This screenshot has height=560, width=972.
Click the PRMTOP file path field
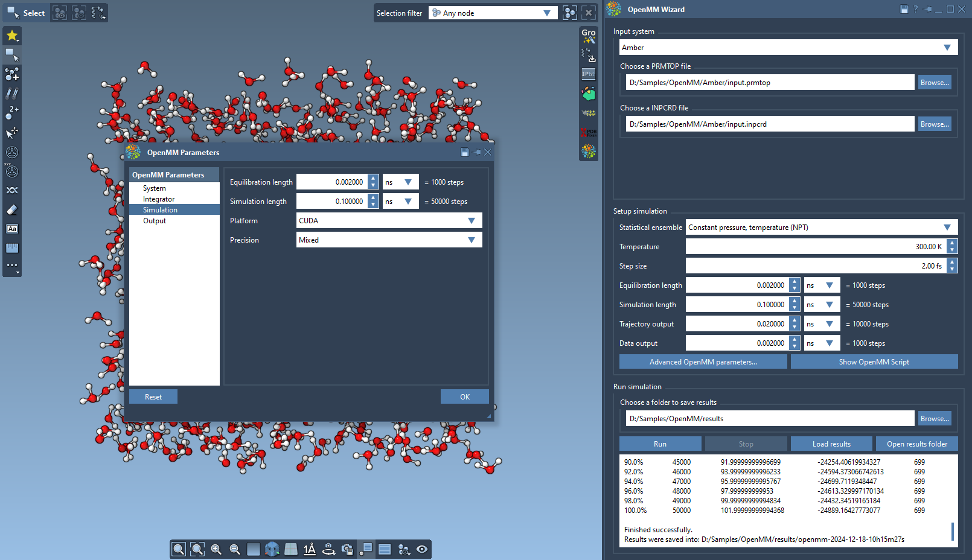click(770, 83)
